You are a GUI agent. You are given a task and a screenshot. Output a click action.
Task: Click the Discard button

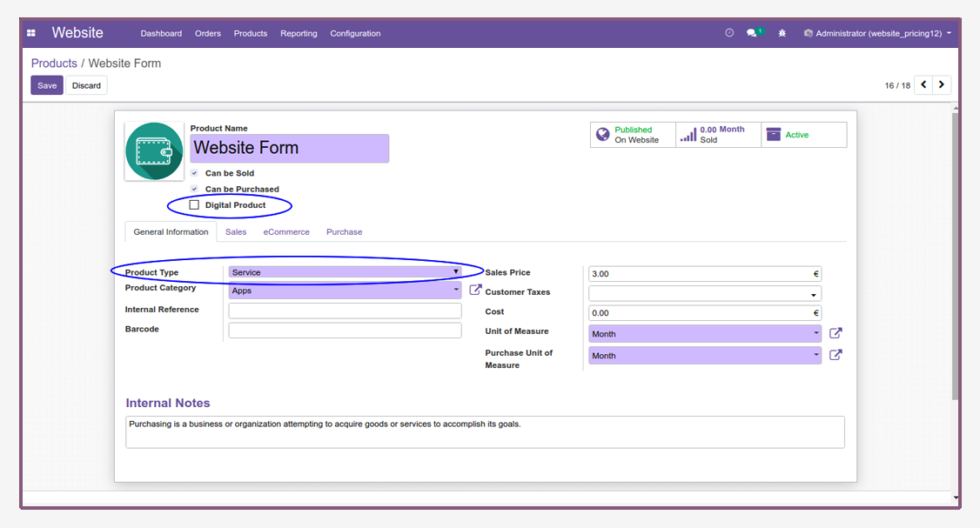tap(86, 85)
